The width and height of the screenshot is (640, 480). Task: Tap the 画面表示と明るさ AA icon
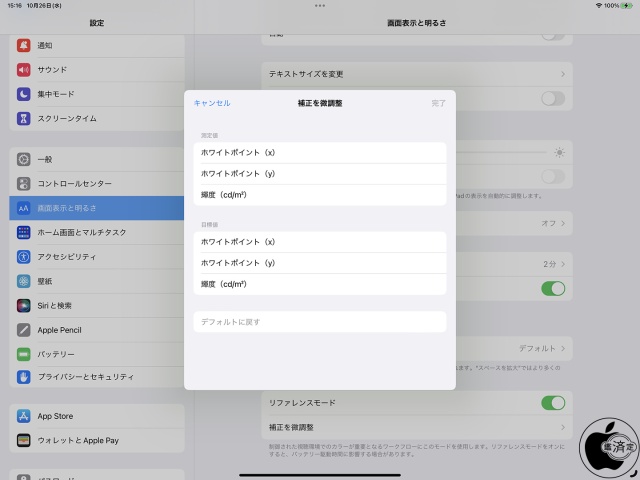tap(24, 208)
